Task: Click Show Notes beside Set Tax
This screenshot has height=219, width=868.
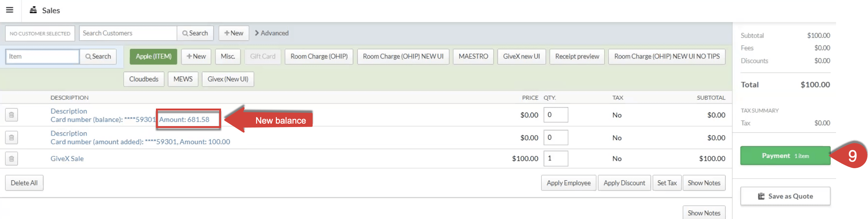Action: [x=704, y=183]
